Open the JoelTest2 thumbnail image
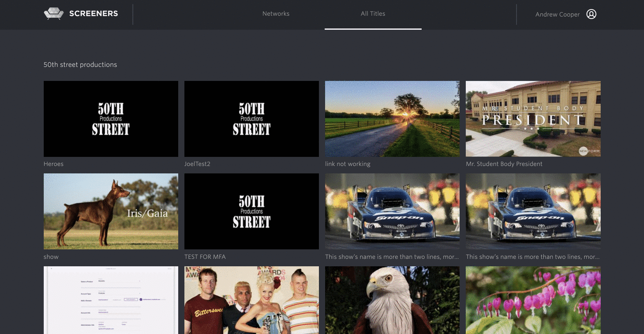The height and width of the screenshot is (334, 644). pos(251,119)
